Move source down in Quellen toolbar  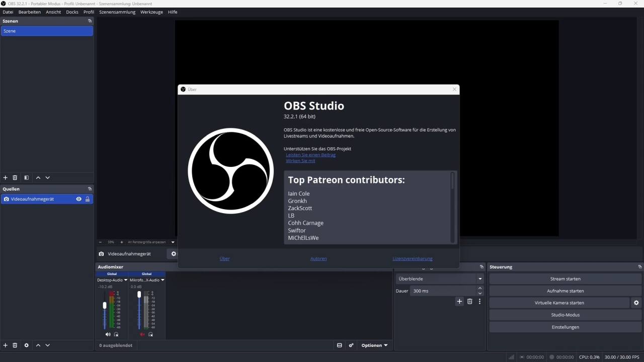tap(48, 345)
